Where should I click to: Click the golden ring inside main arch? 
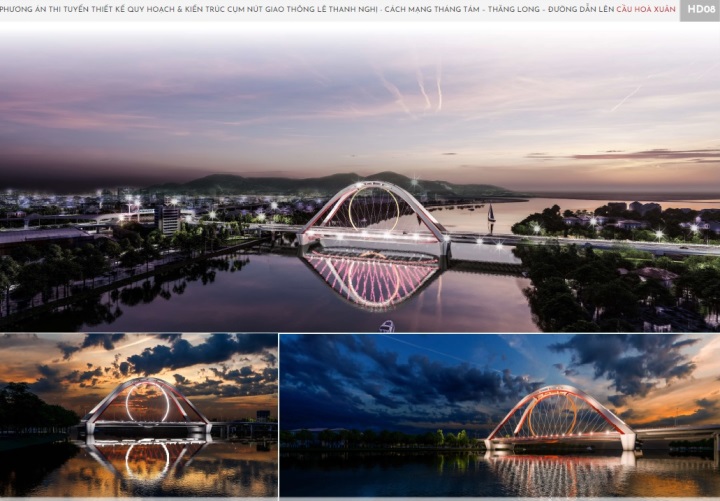point(372,208)
